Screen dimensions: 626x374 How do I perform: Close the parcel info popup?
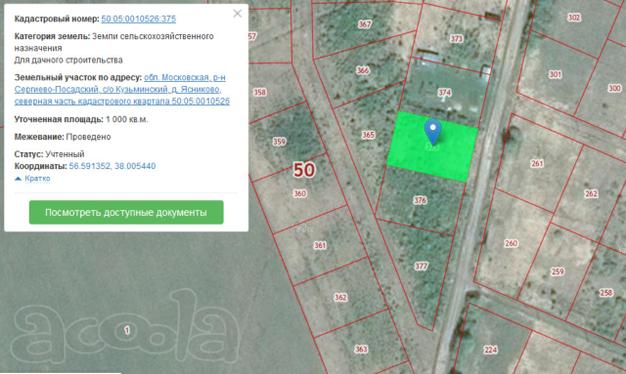click(x=238, y=14)
